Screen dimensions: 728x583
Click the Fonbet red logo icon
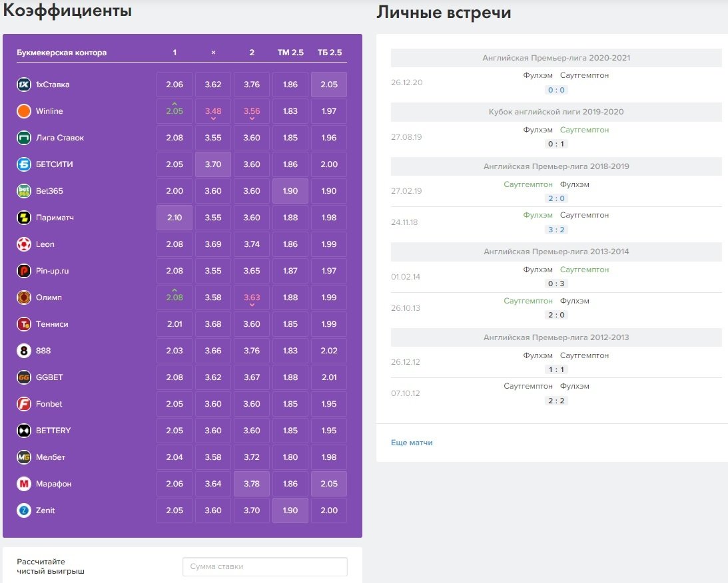(x=24, y=404)
